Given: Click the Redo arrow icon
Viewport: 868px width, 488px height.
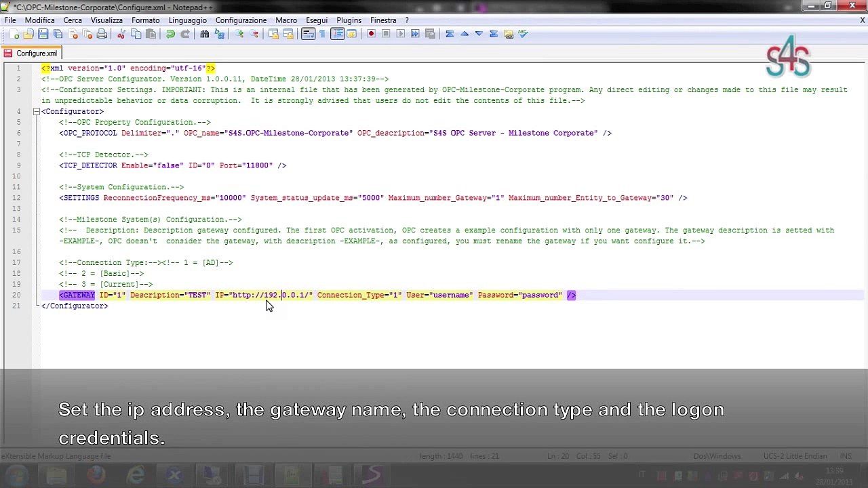Looking at the screenshot, I should (x=184, y=34).
